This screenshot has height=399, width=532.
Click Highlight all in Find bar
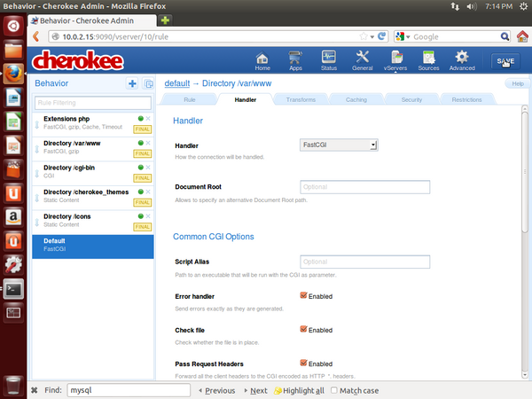tap(300, 390)
